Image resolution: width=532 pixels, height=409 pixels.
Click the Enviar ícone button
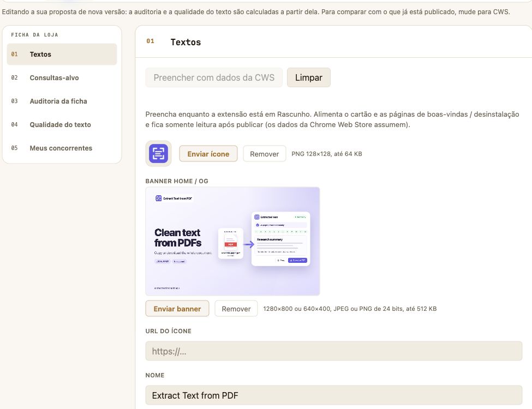pyautogui.click(x=208, y=154)
